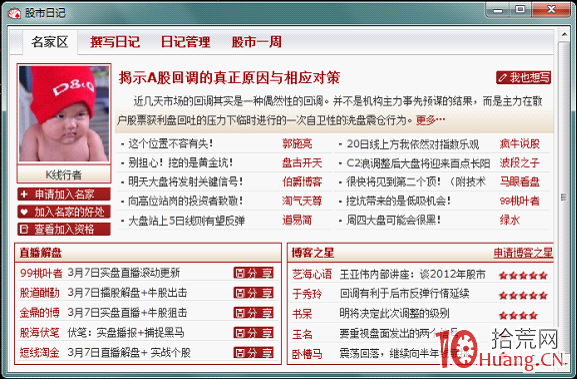Maximize the 股市日记 window
The image size is (577, 379).
520,10
